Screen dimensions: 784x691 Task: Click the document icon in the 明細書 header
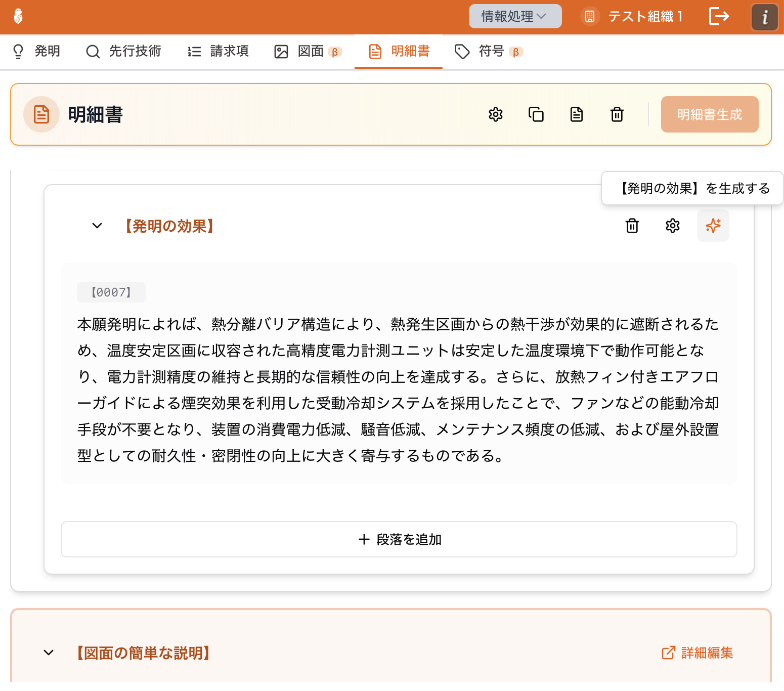click(x=576, y=115)
